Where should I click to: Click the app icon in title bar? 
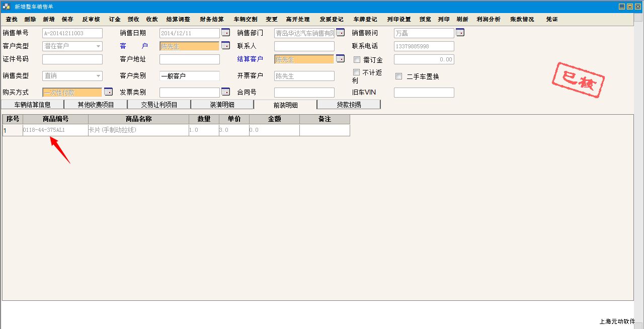6,7
